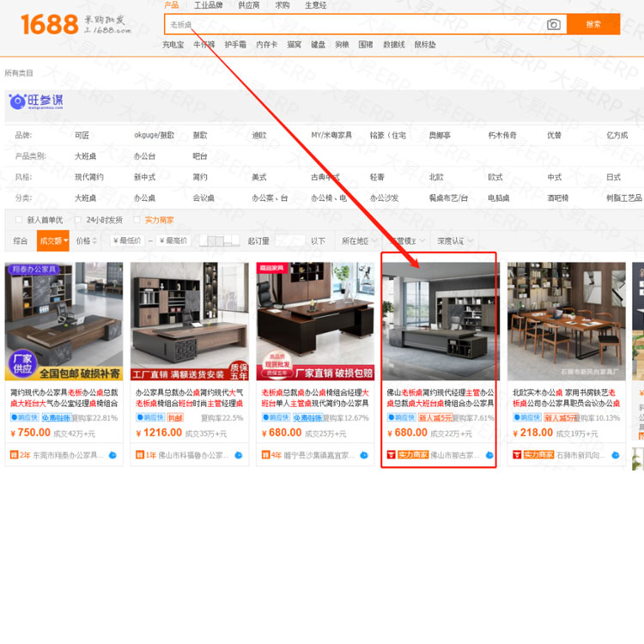Select the 供应商 search tab
644x644 pixels.
pyautogui.click(x=249, y=5)
